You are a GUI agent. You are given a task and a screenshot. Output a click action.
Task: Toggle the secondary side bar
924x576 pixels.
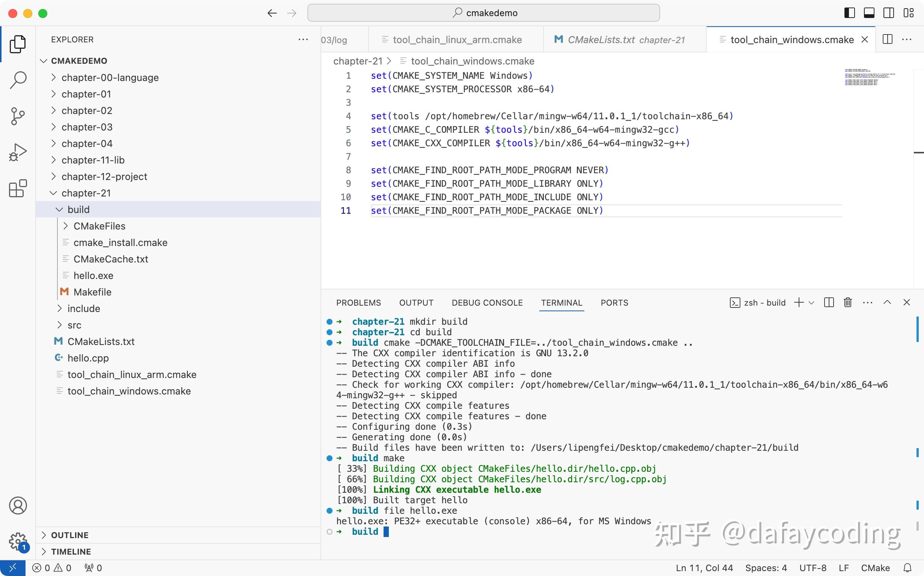pyautogui.click(x=889, y=13)
